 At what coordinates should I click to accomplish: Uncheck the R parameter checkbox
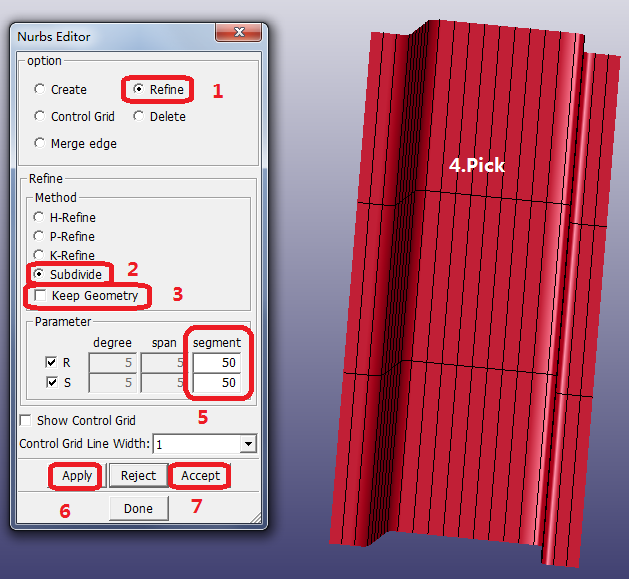pyautogui.click(x=51, y=362)
